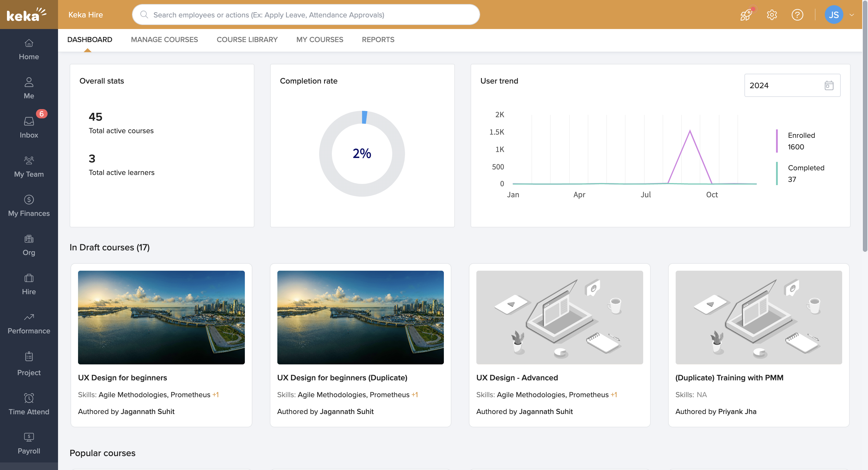Screen dimensions: 868x470
Task: Open the settings gear icon
Action: click(x=772, y=15)
